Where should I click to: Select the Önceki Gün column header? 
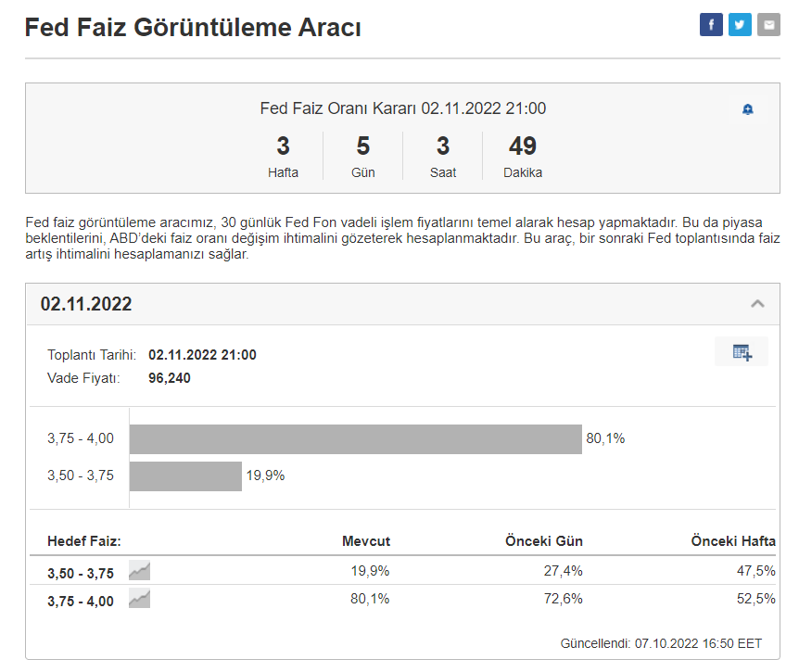544,541
